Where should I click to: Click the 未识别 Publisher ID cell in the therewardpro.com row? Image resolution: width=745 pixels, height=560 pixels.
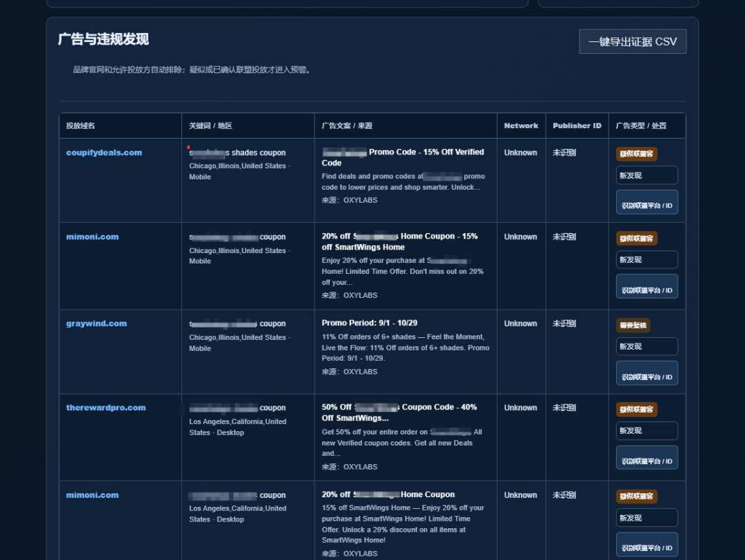564,408
